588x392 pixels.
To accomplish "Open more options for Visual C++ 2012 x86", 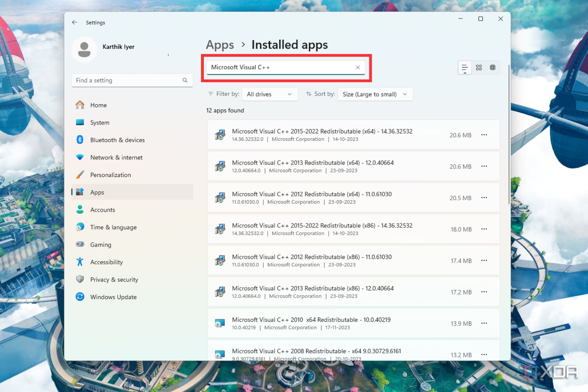I will coord(484,260).
